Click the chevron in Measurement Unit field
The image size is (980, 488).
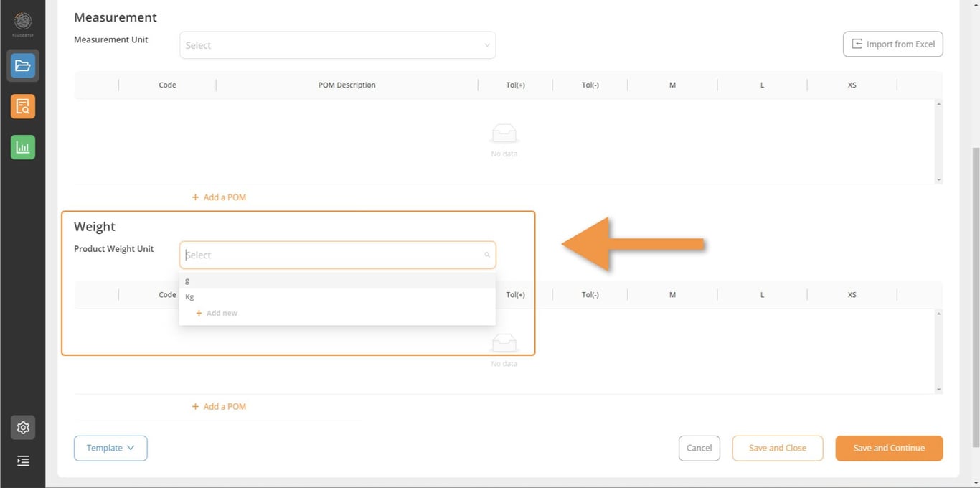coord(487,45)
